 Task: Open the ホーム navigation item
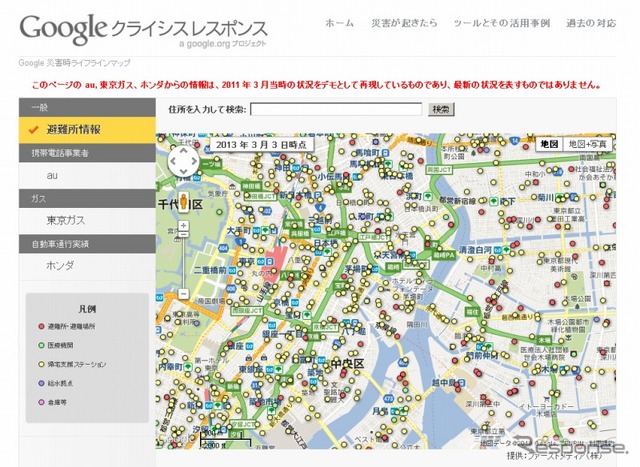tap(340, 23)
